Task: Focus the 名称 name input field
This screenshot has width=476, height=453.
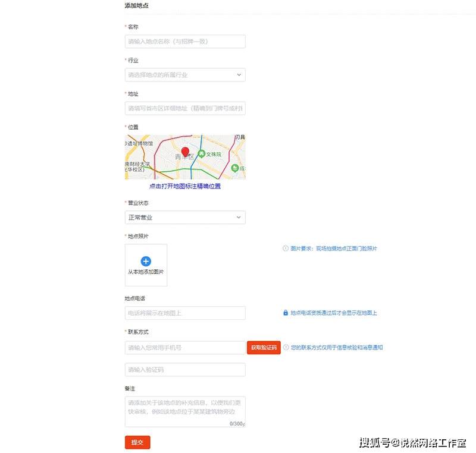Action: pyautogui.click(x=185, y=42)
